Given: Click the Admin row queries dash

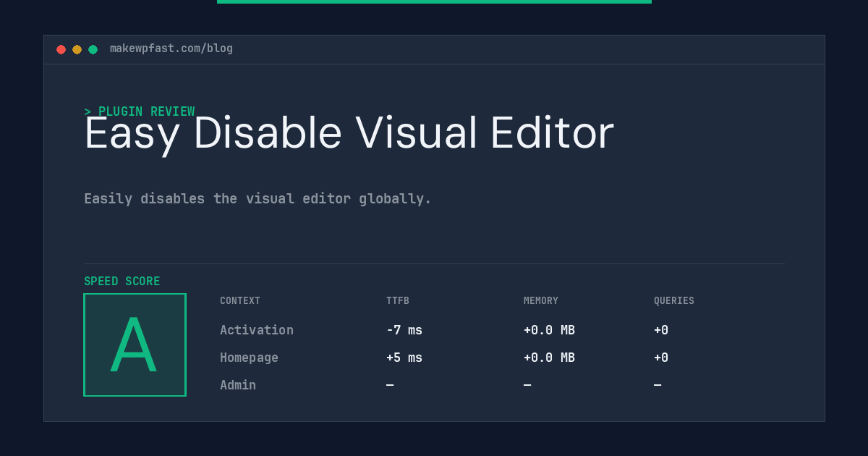Looking at the screenshot, I should tap(658, 385).
